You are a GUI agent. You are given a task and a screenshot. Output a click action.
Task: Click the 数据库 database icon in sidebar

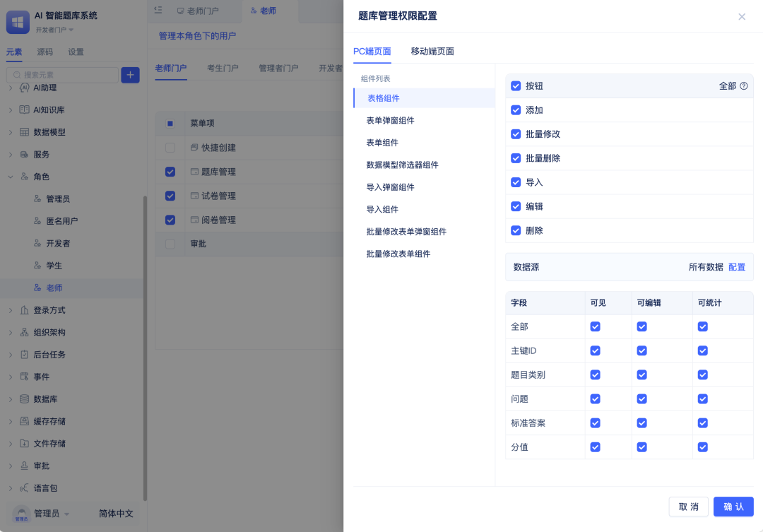pos(25,399)
